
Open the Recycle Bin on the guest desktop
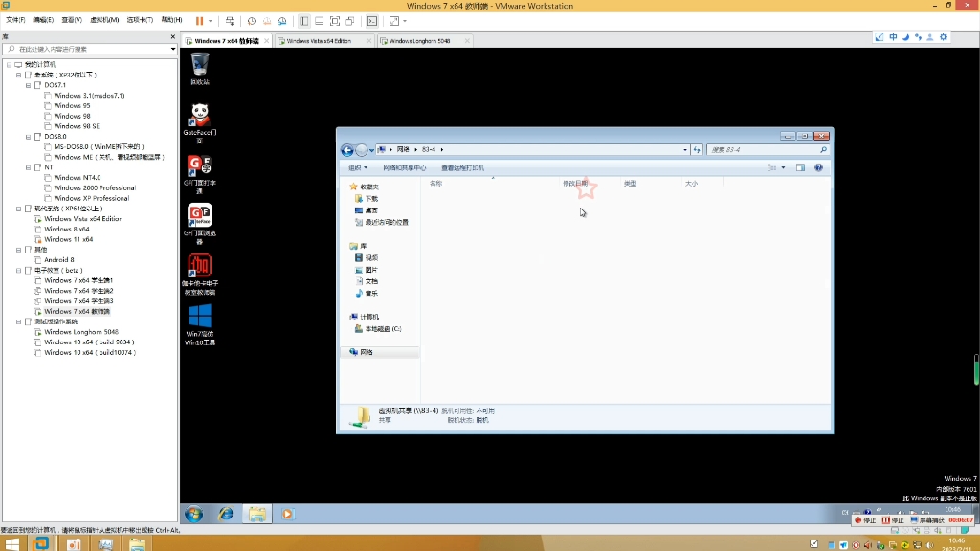point(198,67)
